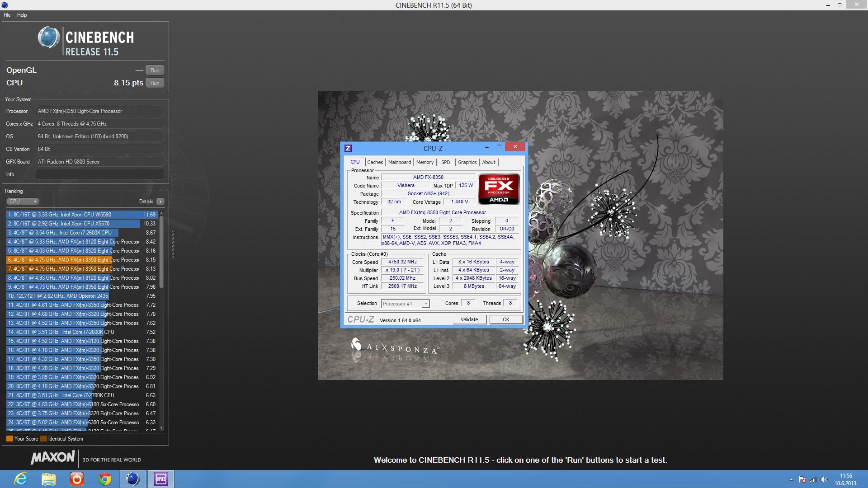This screenshot has width=868, height=488.
Task: Switch to CPU tab in CPU-Z
Action: [x=355, y=162]
